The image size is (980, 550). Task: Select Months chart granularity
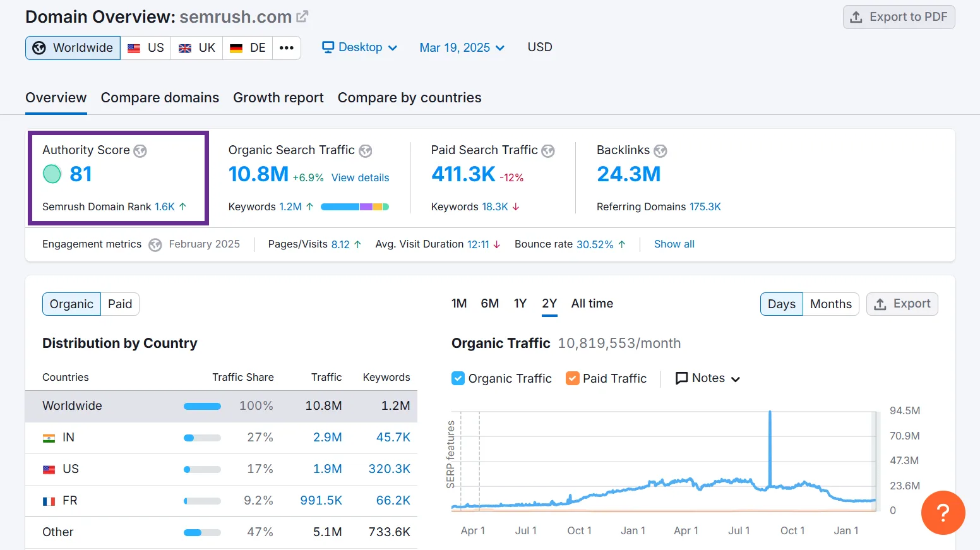pos(831,304)
